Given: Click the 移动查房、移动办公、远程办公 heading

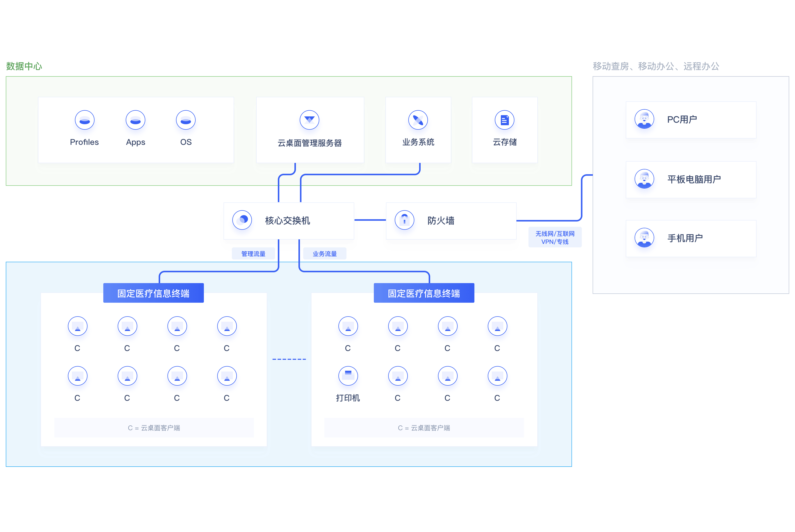Looking at the screenshot, I should point(655,66).
